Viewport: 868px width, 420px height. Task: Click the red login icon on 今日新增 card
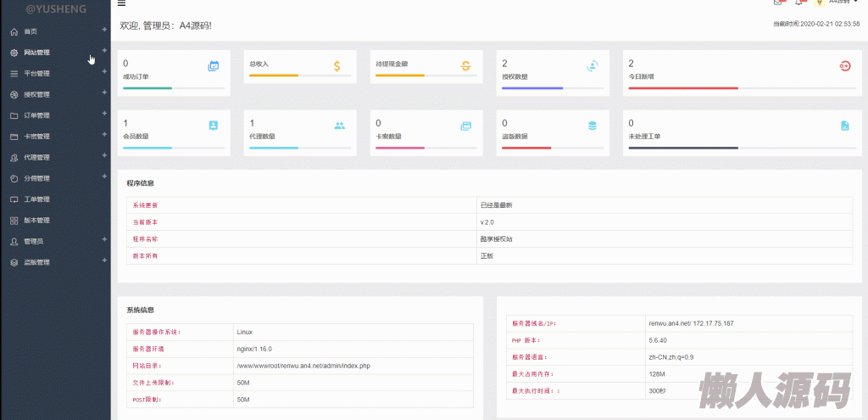pyautogui.click(x=844, y=65)
